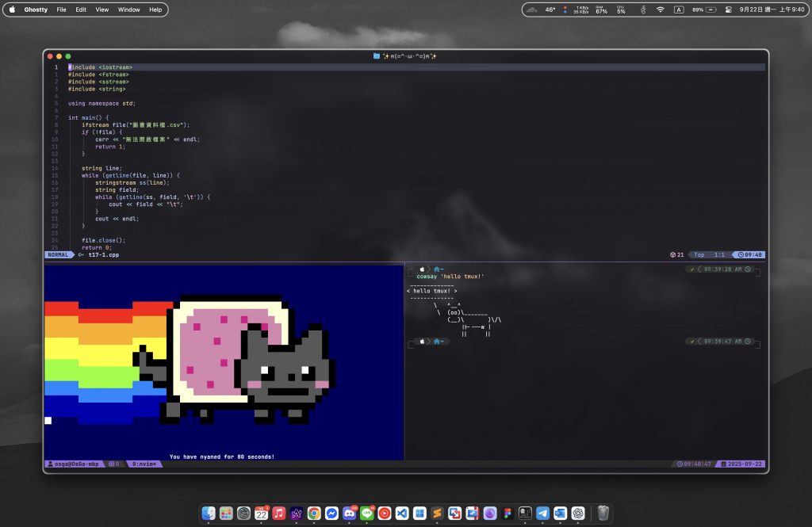Click the t17-1.cpp filename in statusline
The image size is (812, 527).
point(104,254)
